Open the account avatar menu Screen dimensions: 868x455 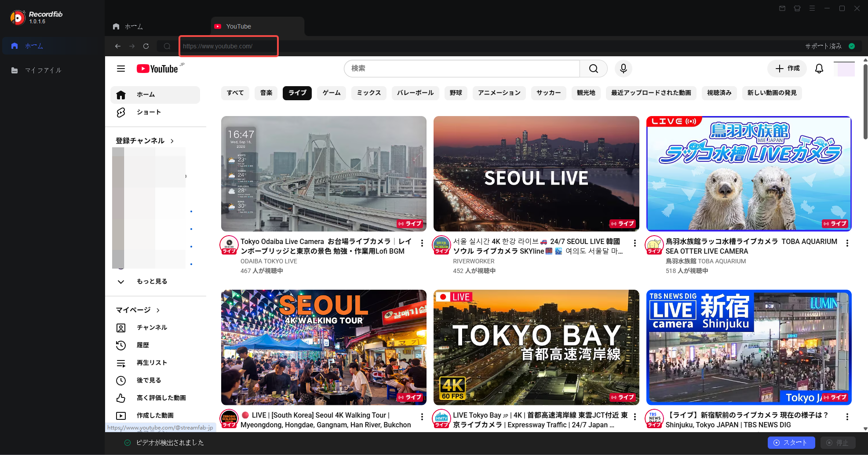click(844, 69)
